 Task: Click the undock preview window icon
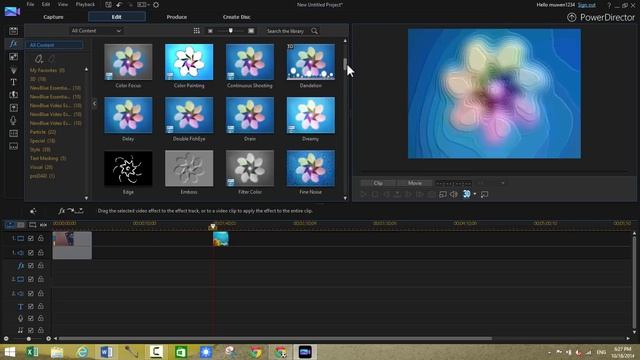pos(484,194)
